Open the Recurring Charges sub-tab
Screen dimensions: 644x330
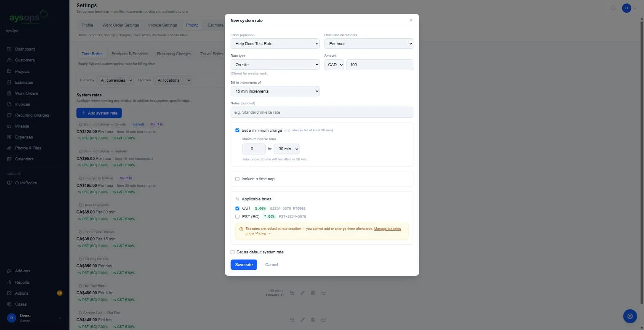(174, 54)
